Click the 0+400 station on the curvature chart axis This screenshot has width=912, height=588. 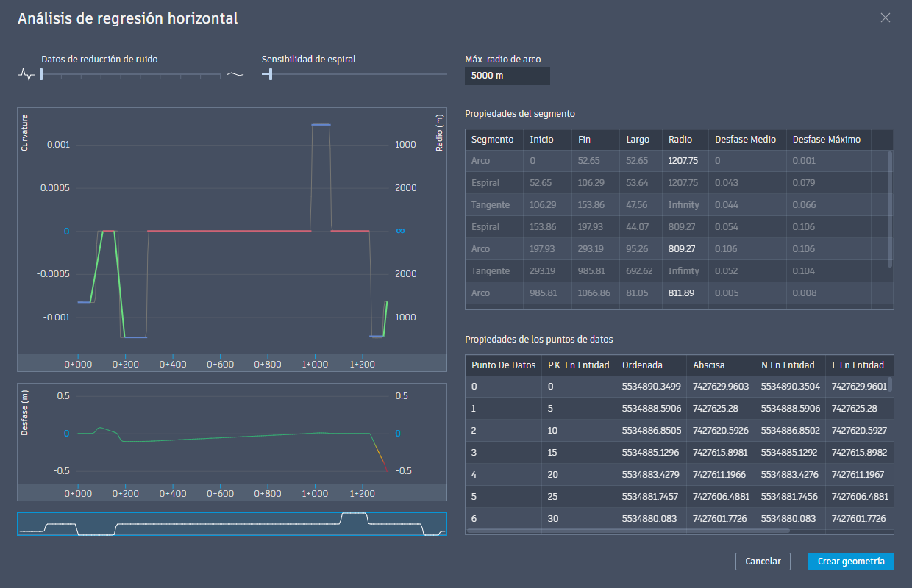click(173, 364)
